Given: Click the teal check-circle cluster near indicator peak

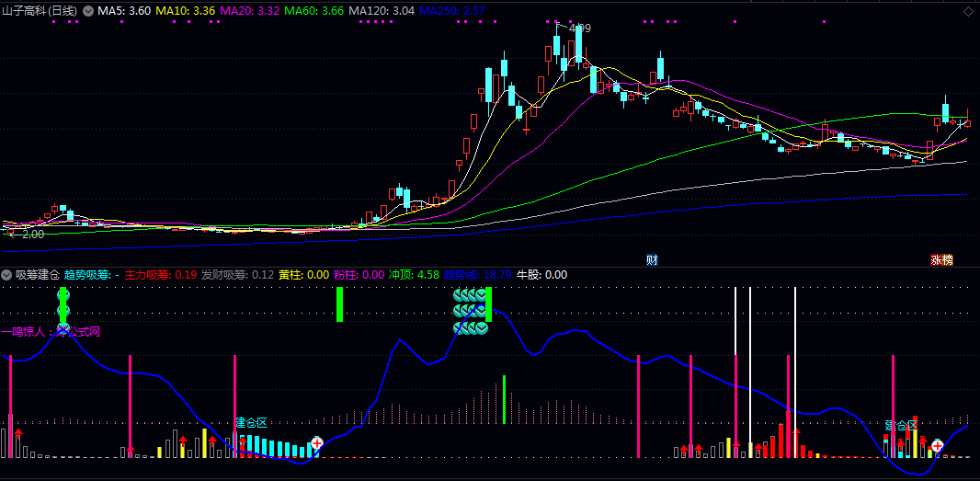Looking at the screenshot, I should 470,311.
